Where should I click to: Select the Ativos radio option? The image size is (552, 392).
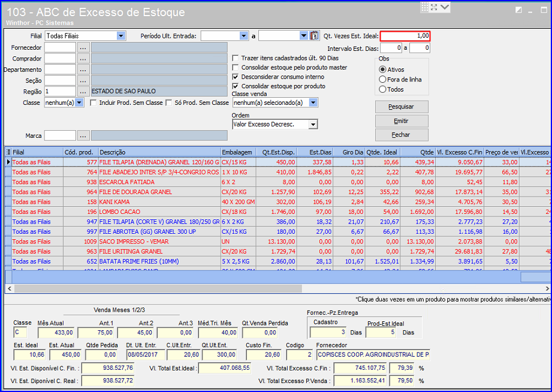pyautogui.click(x=382, y=70)
